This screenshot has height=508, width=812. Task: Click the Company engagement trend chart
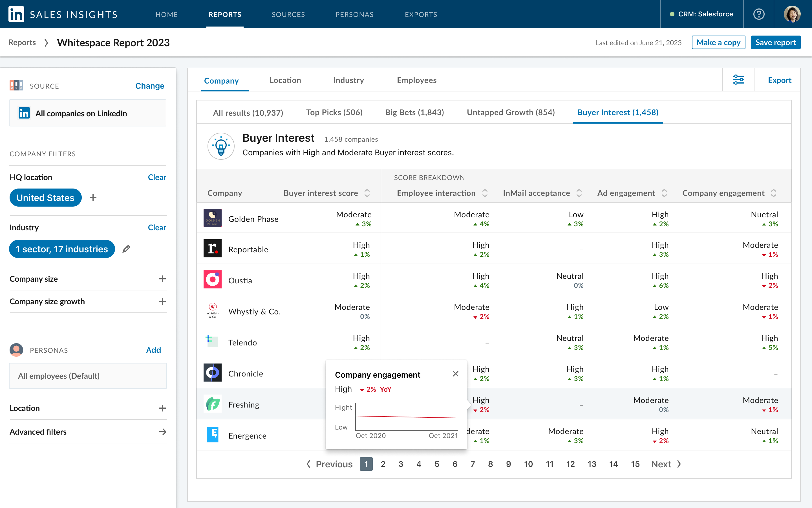coord(406,417)
